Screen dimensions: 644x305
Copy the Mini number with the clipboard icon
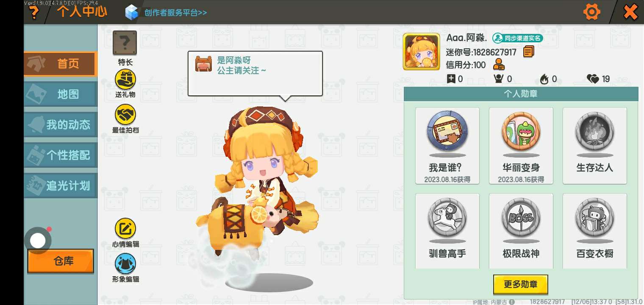pos(528,52)
